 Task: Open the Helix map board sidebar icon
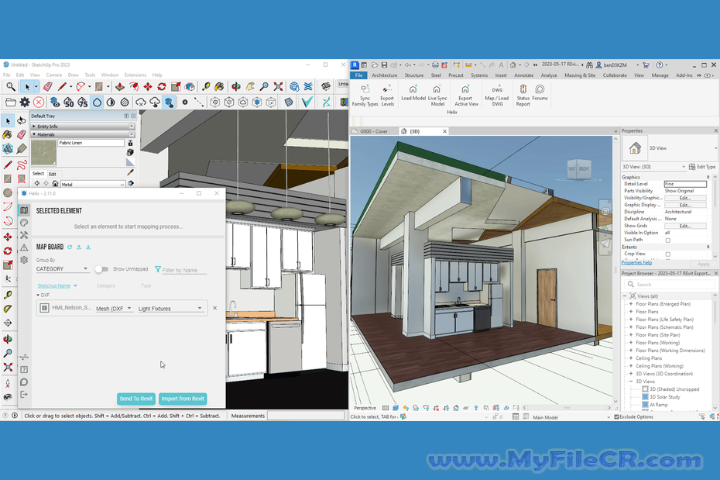tap(24, 210)
